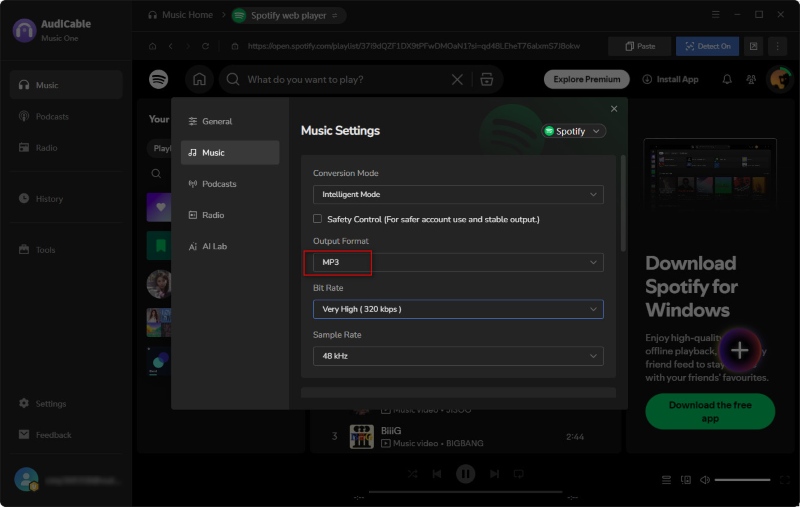Expand the Output Format MP3 dropdown
Image resolution: width=800 pixels, height=507 pixels.
click(x=458, y=262)
